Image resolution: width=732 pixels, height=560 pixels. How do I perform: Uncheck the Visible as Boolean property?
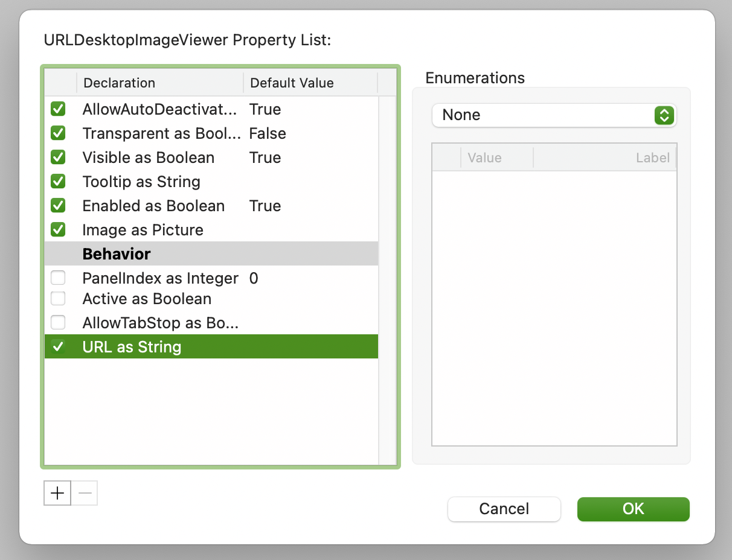(x=58, y=157)
